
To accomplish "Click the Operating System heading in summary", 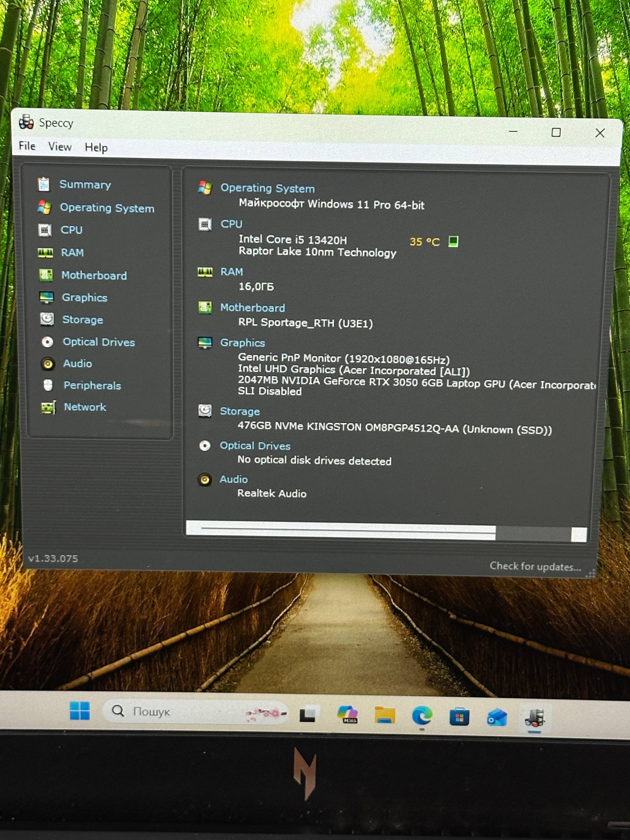I will [267, 188].
